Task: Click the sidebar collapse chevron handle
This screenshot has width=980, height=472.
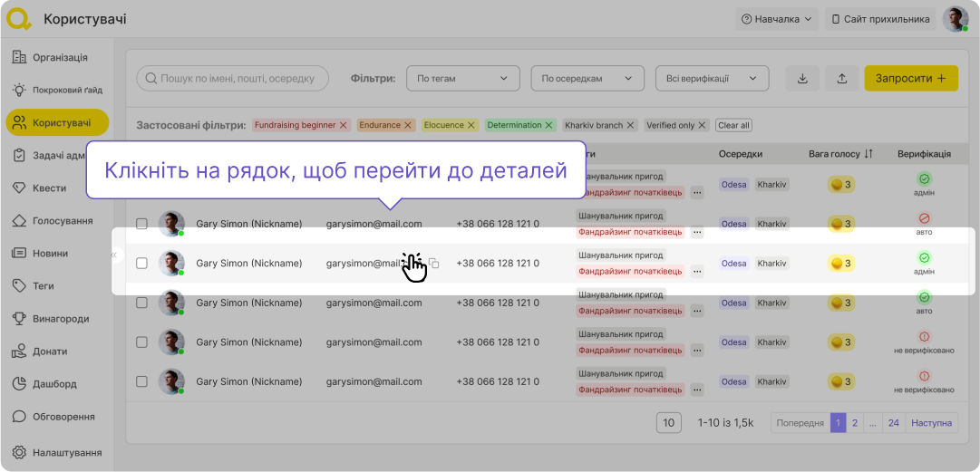Action: click(x=114, y=255)
